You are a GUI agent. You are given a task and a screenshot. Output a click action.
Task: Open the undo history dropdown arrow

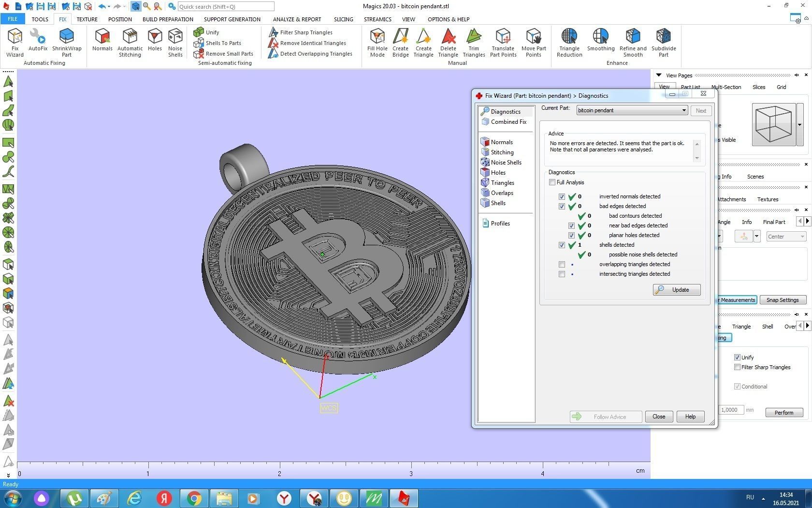click(x=109, y=7)
